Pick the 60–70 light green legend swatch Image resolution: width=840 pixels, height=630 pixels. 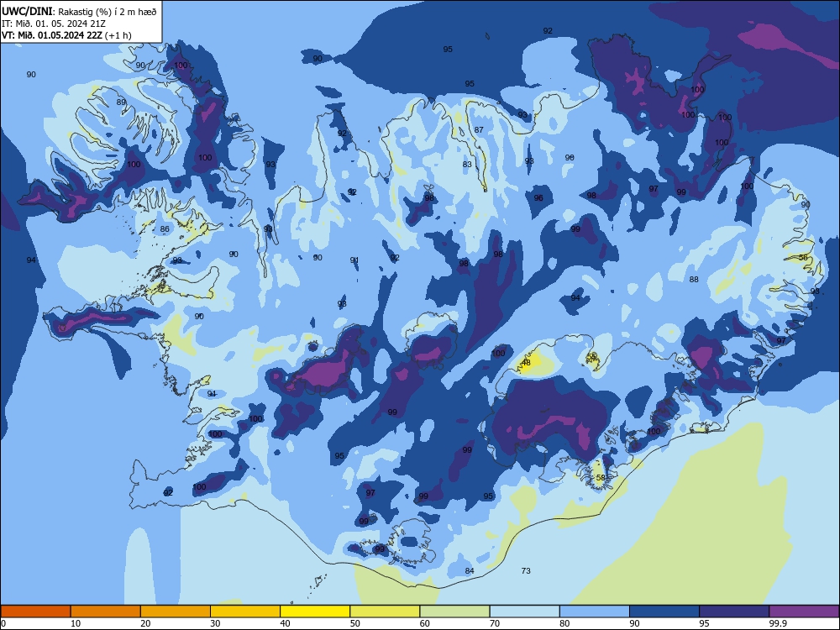point(454,612)
